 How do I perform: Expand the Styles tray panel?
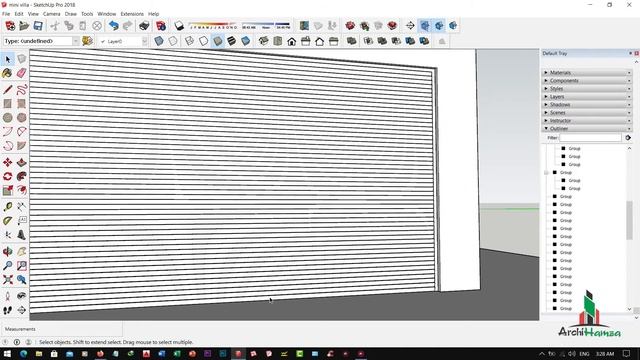tap(587, 89)
